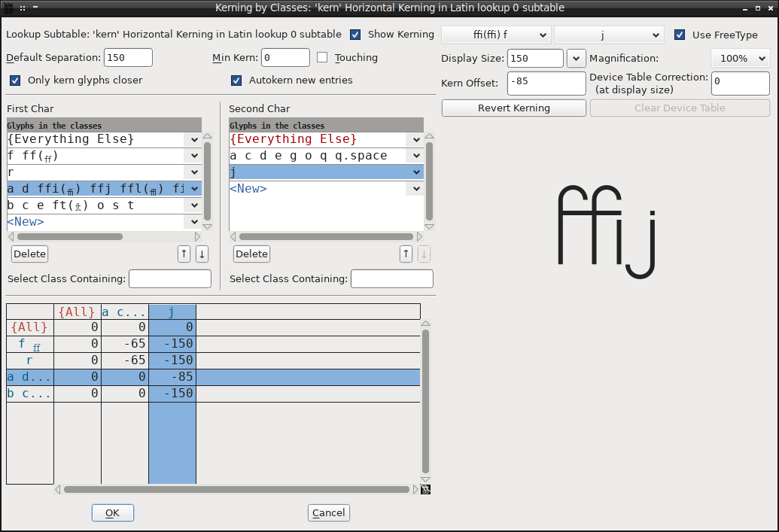Image resolution: width=779 pixels, height=532 pixels.
Task: Move second char class up with arrow button
Action: [x=406, y=254]
